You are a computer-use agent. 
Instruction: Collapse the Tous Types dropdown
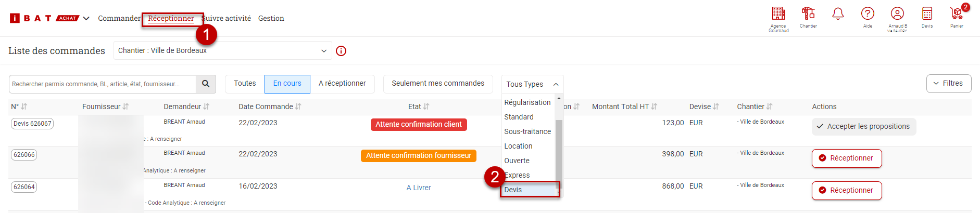click(532, 84)
